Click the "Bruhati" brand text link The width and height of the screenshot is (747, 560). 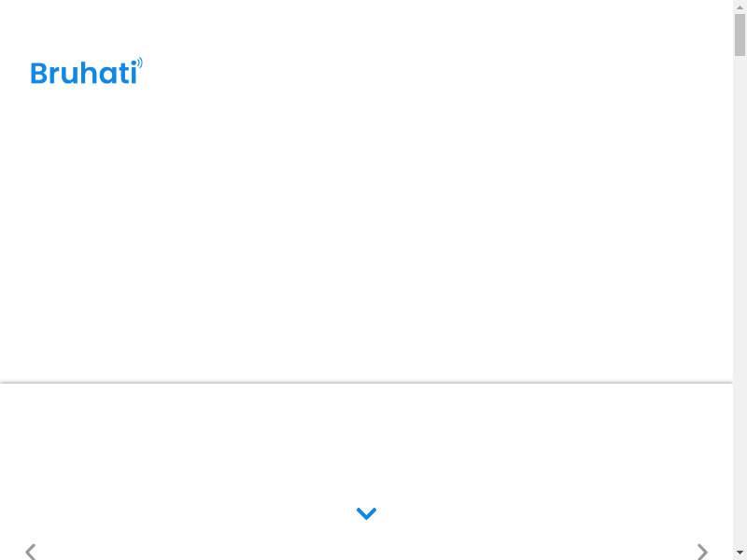click(x=82, y=74)
